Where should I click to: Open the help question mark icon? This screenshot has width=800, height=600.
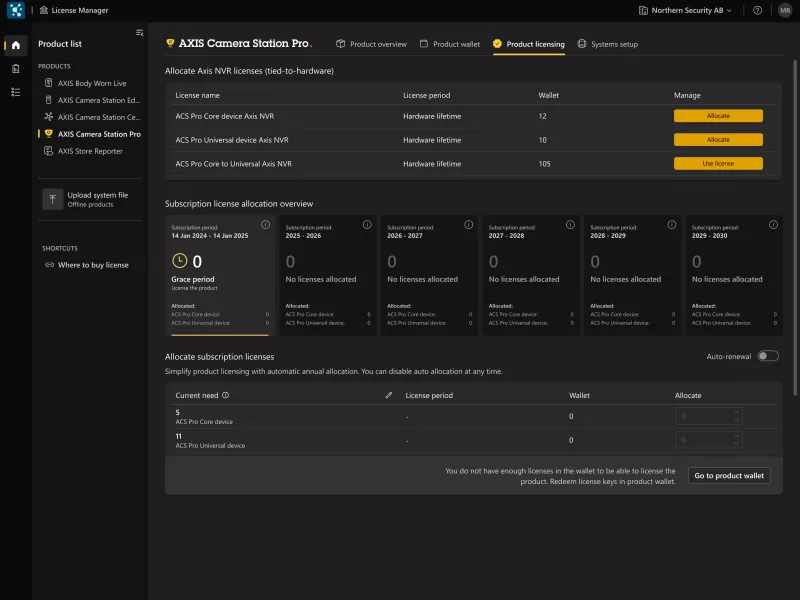[x=757, y=10]
